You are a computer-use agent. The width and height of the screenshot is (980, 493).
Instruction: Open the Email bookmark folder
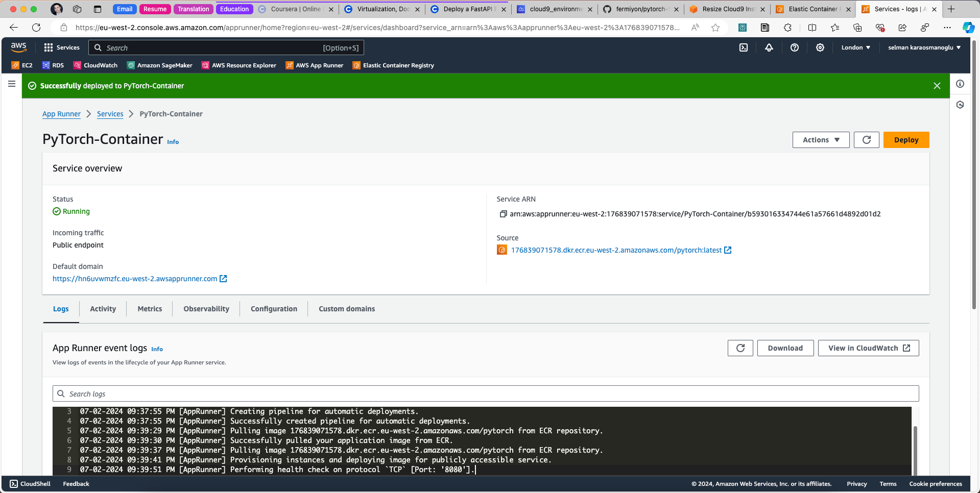tap(125, 9)
